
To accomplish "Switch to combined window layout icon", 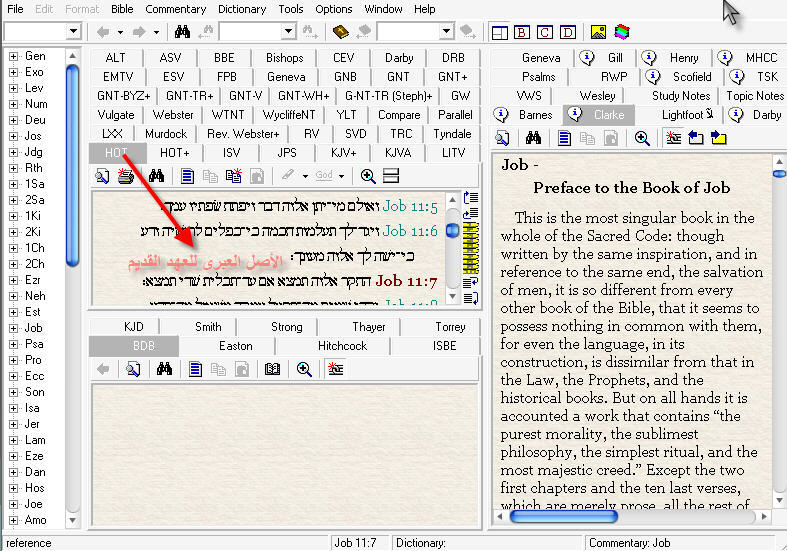I will (x=499, y=33).
